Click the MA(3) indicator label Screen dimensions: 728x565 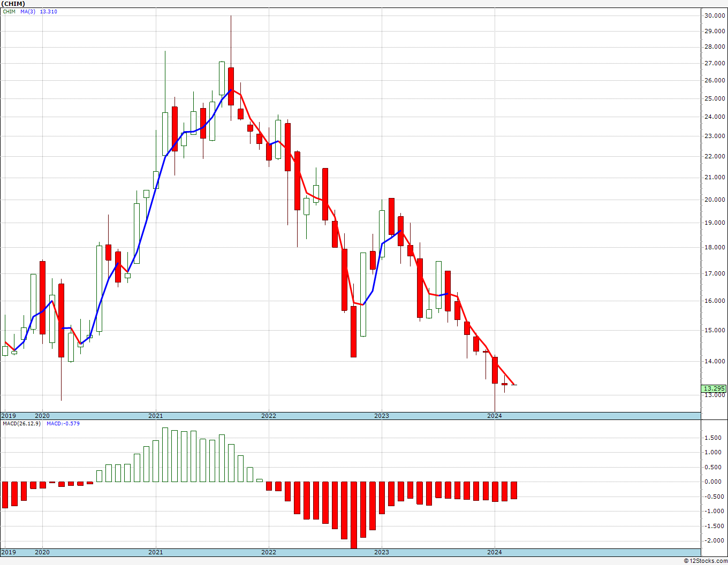pyautogui.click(x=28, y=12)
